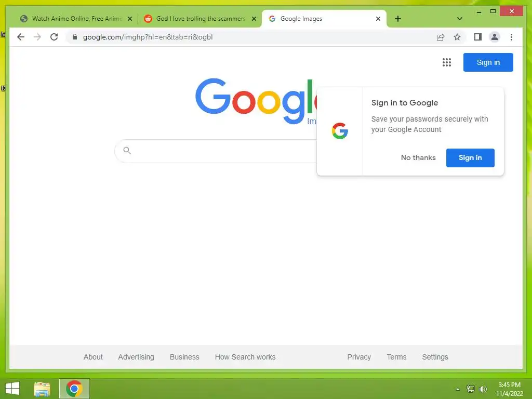Reload the current page

pos(54,37)
